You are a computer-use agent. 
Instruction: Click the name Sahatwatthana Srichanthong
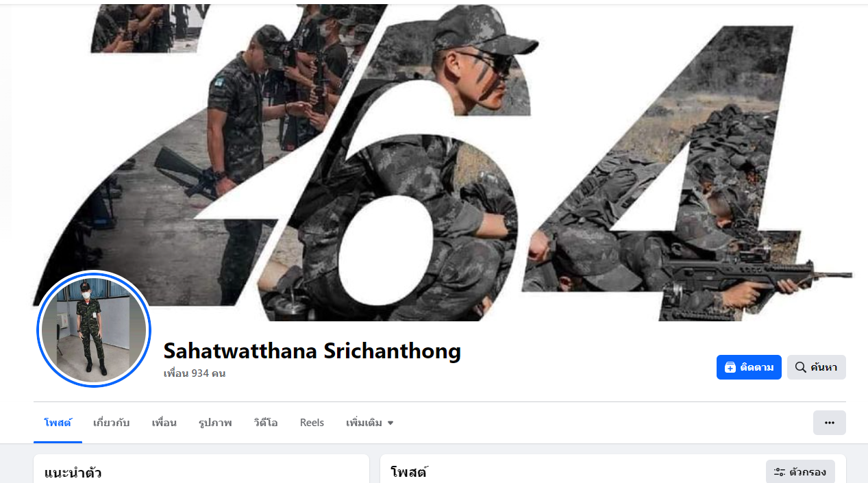coord(312,351)
